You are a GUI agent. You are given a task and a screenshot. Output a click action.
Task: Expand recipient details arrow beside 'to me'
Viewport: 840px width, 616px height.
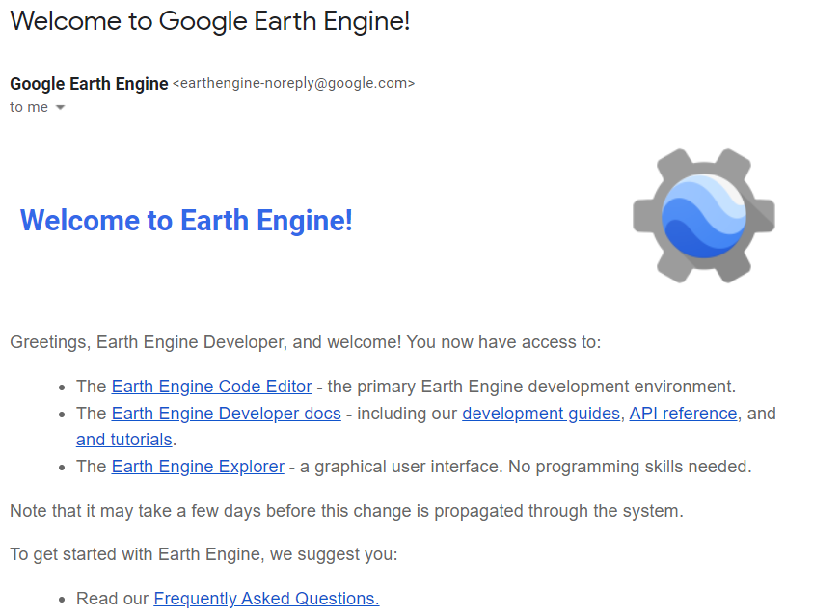[x=60, y=107]
